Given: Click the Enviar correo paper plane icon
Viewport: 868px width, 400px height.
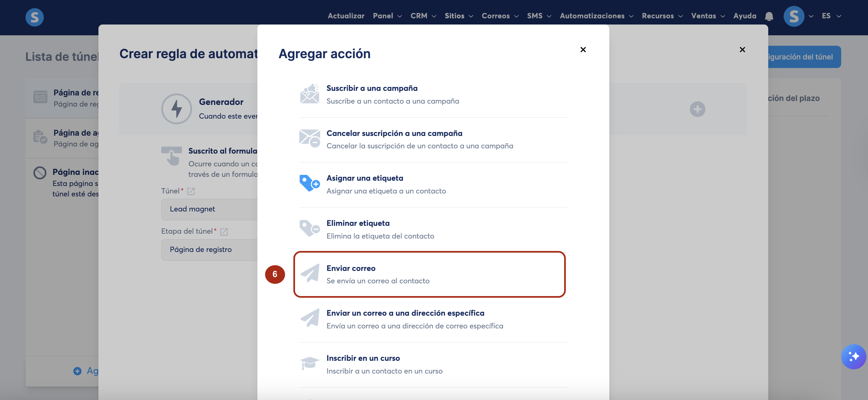Looking at the screenshot, I should [x=309, y=274].
